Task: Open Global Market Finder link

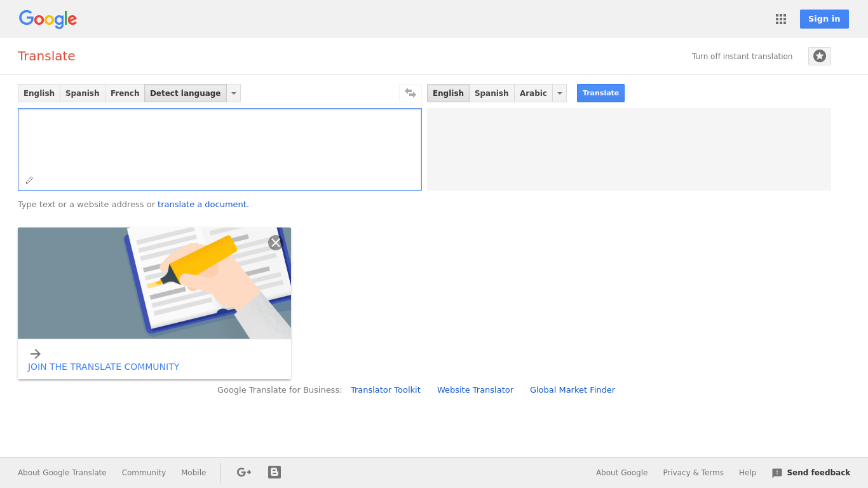Action: [x=573, y=390]
